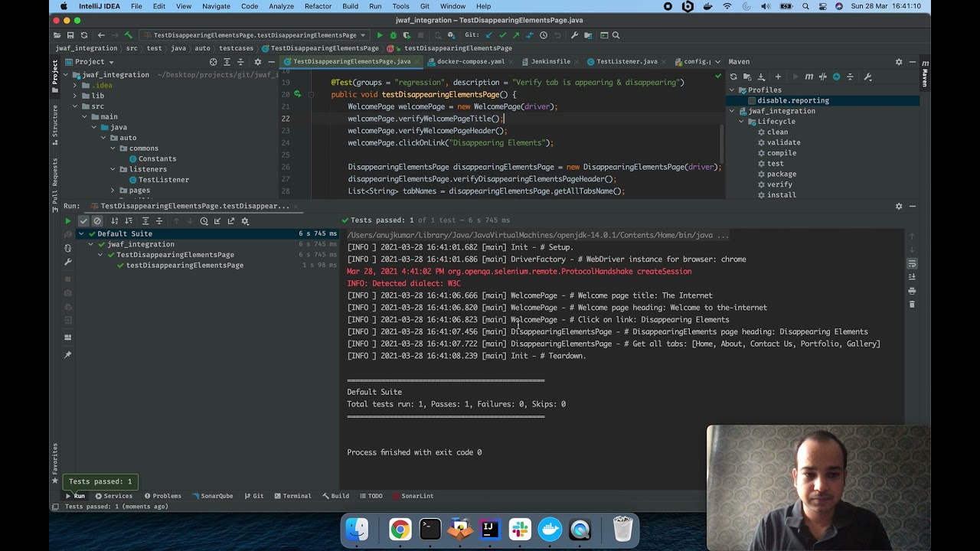Collapse the listeners folder
Screen dimensions: 980x551
tap(113, 169)
